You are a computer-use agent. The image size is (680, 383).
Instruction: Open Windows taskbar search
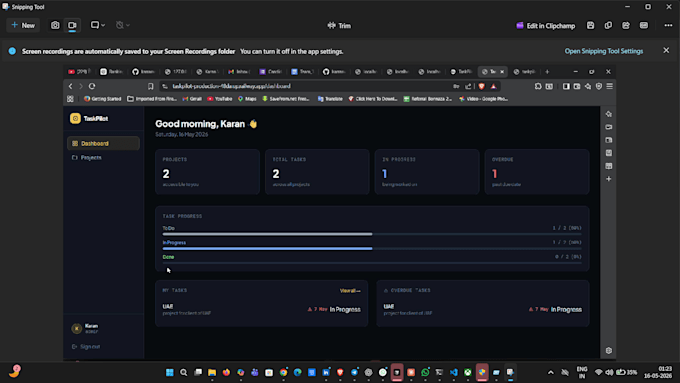184,372
